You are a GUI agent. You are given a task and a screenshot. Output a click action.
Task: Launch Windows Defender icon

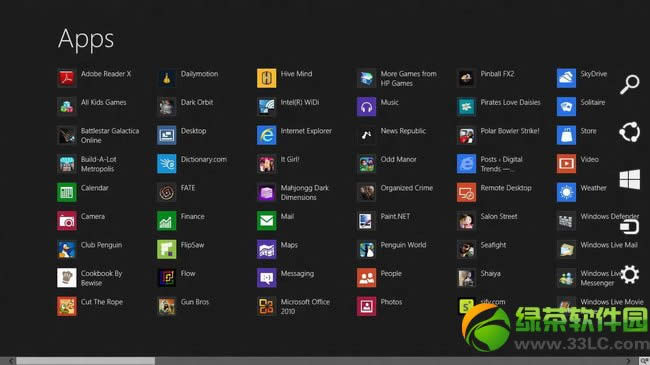pyautogui.click(x=566, y=221)
